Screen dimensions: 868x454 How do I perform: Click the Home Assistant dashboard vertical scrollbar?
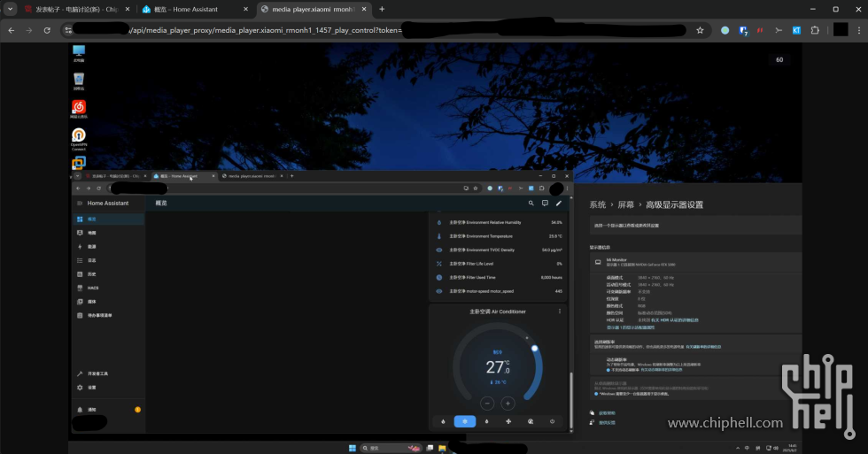[x=570, y=399]
